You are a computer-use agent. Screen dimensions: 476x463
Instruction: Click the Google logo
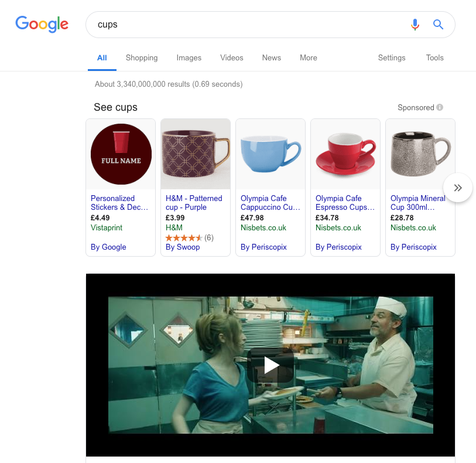42,24
